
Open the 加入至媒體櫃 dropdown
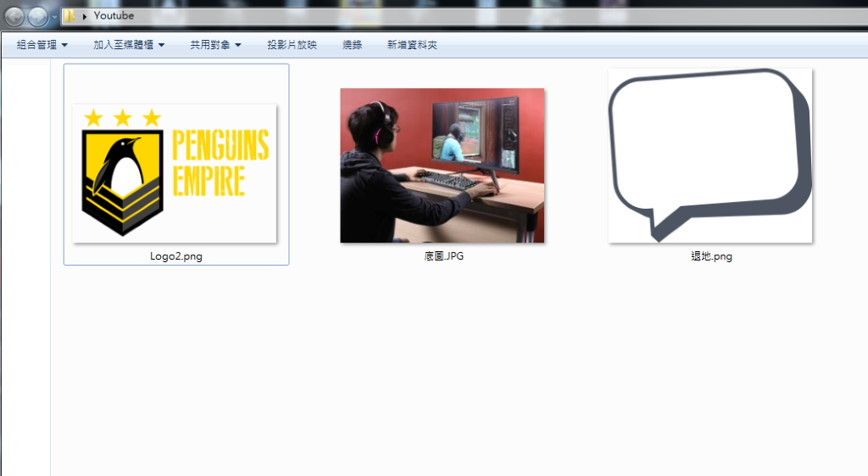click(129, 45)
